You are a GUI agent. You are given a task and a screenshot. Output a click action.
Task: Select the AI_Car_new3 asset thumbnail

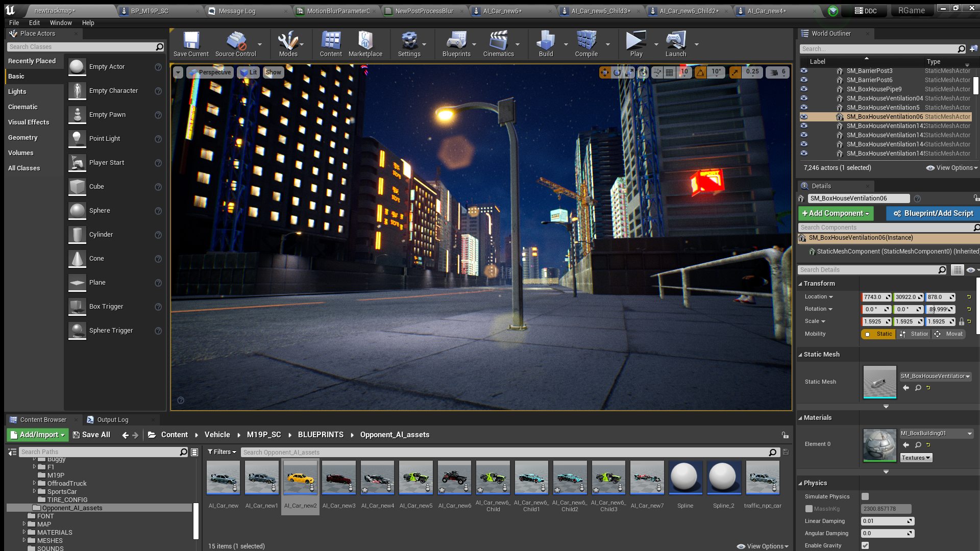tap(338, 479)
